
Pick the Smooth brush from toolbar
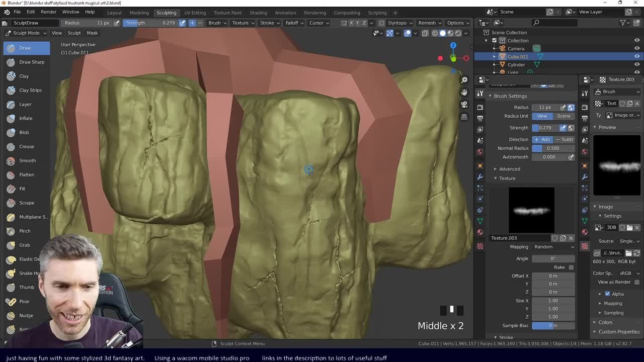pyautogui.click(x=27, y=160)
